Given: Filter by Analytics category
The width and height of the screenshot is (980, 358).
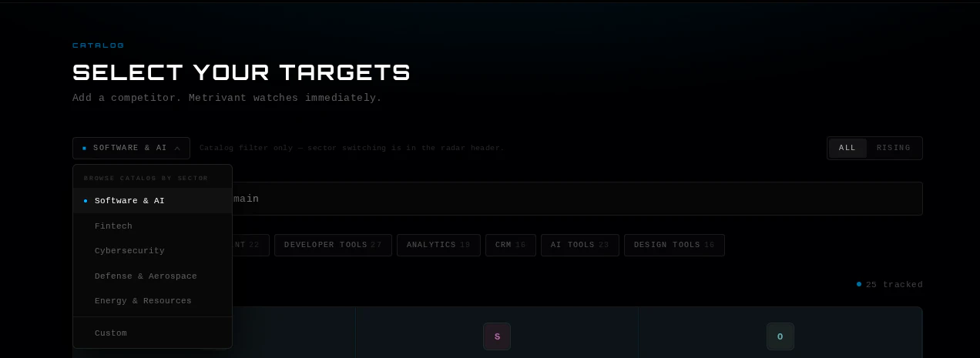Looking at the screenshot, I should tap(438, 245).
